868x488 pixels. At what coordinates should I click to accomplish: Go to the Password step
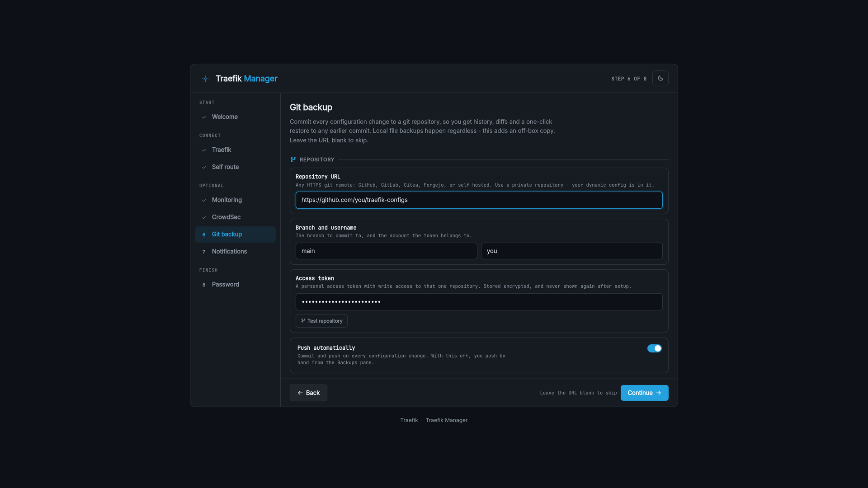click(235, 285)
